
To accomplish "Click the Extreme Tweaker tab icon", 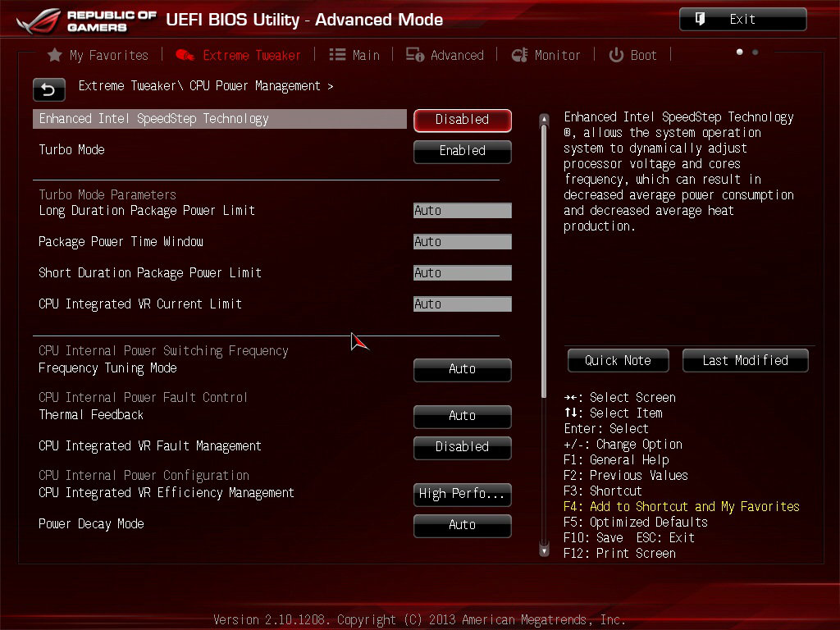I will click(185, 55).
